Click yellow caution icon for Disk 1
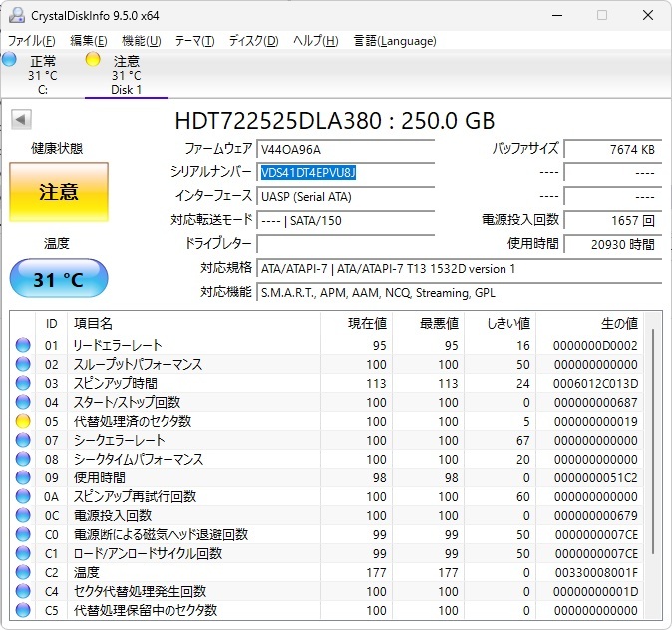The image size is (672, 630). [93, 59]
